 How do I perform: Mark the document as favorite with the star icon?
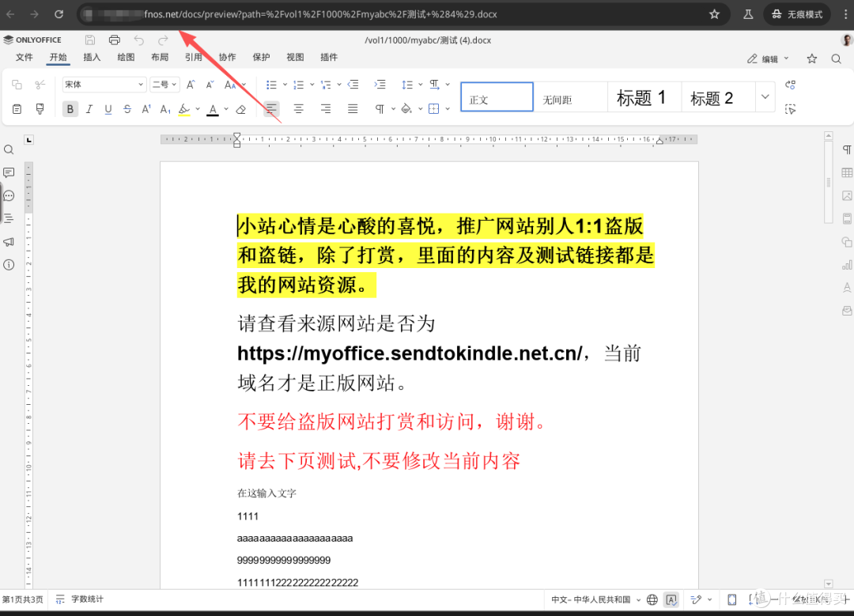coord(812,59)
